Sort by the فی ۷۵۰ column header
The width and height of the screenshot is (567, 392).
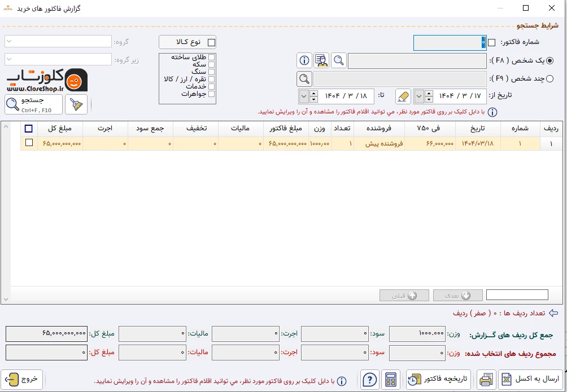pos(430,129)
